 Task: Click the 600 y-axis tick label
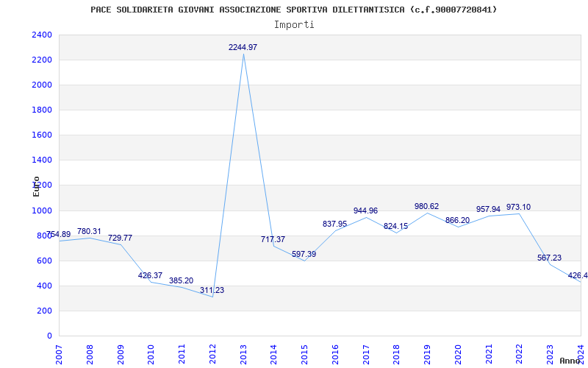(45, 261)
